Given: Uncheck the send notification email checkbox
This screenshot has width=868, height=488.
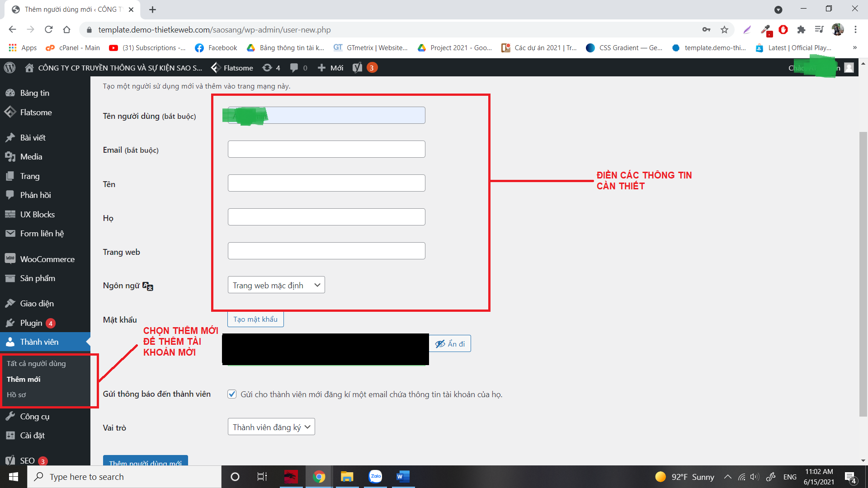Looking at the screenshot, I should [232, 394].
